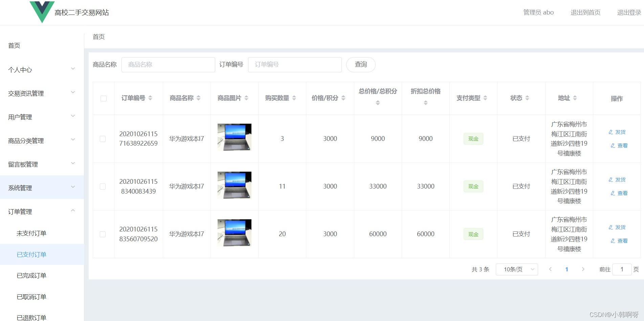Open laptop image in quantity 3 row

coord(235,137)
